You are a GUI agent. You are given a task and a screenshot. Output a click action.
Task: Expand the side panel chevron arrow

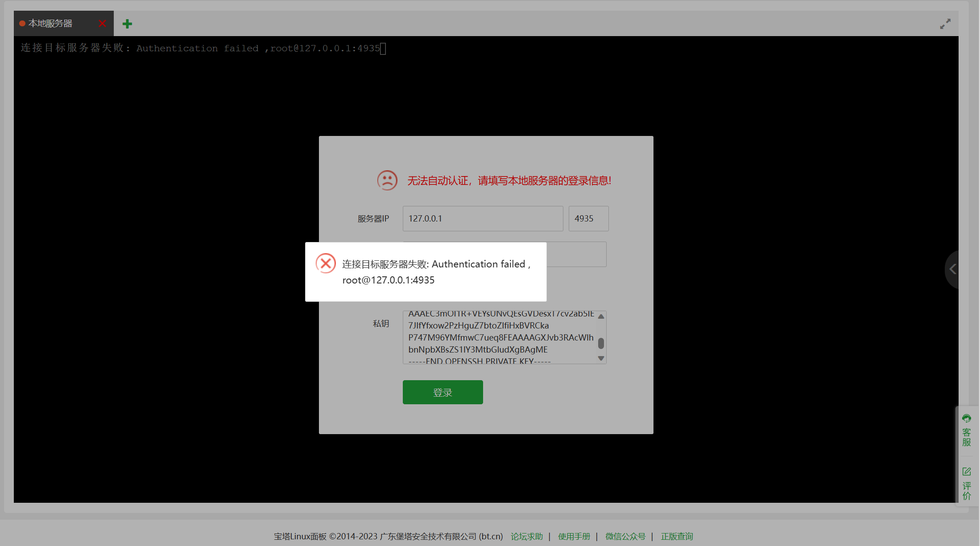pyautogui.click(x=952, y=269)
